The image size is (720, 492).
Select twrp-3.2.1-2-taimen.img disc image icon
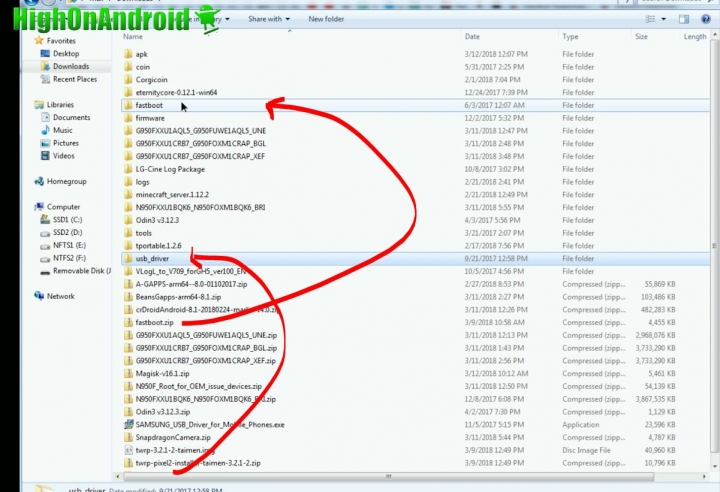(129, 450)
